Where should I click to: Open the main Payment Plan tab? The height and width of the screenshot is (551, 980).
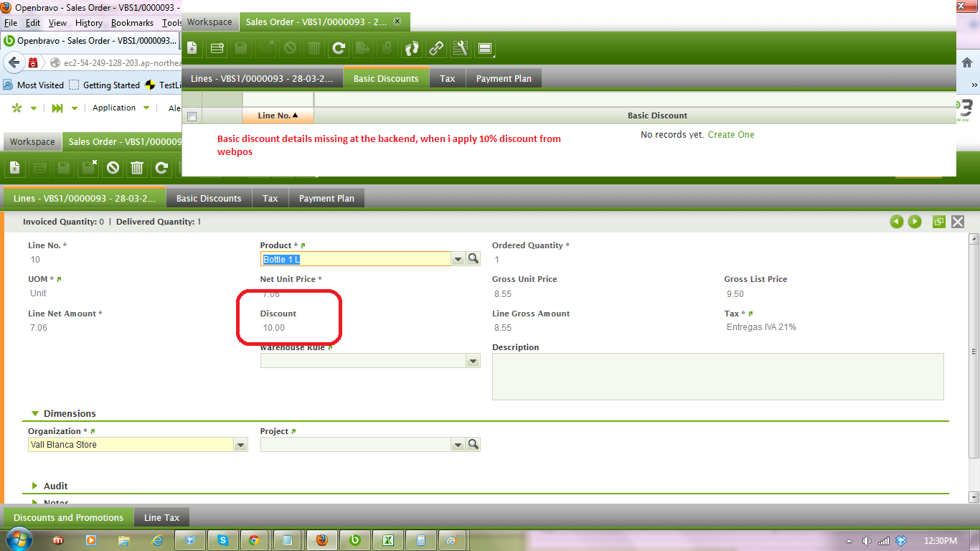tap(326, 198)
